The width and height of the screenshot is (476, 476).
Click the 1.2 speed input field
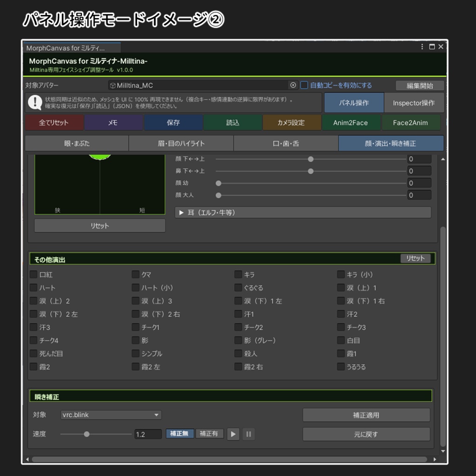pyautogui.click(x=147, y=434)
